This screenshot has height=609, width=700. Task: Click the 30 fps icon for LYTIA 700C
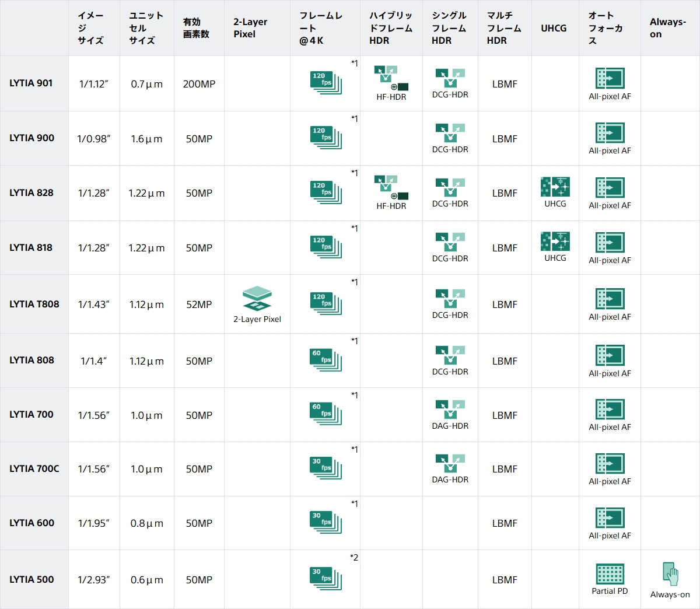(x=325, y=468)
